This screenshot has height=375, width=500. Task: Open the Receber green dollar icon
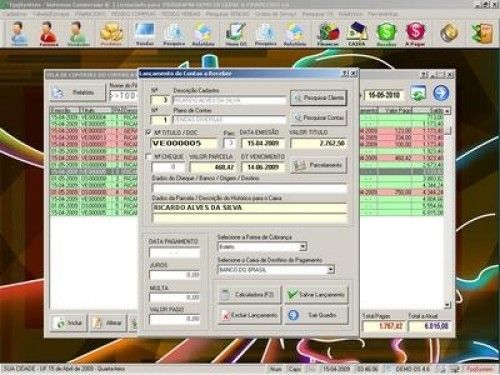point(386,33)
